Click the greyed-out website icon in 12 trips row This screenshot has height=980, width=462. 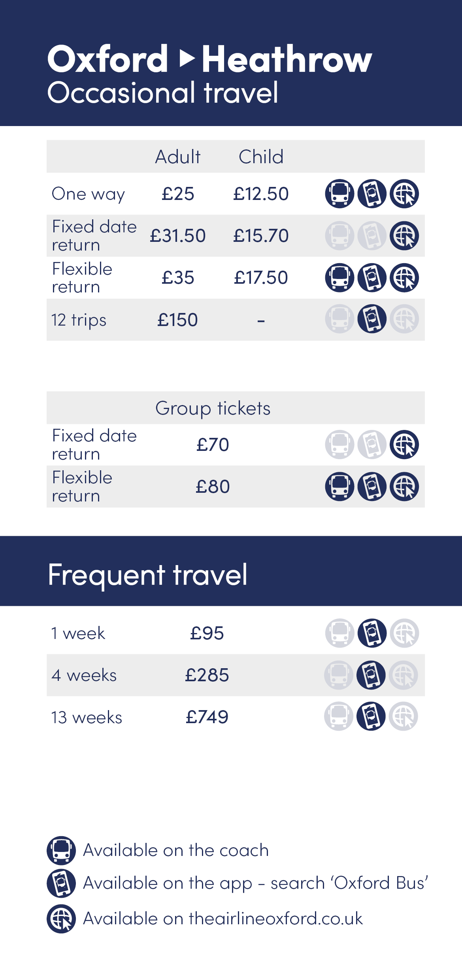click(404, 319)
